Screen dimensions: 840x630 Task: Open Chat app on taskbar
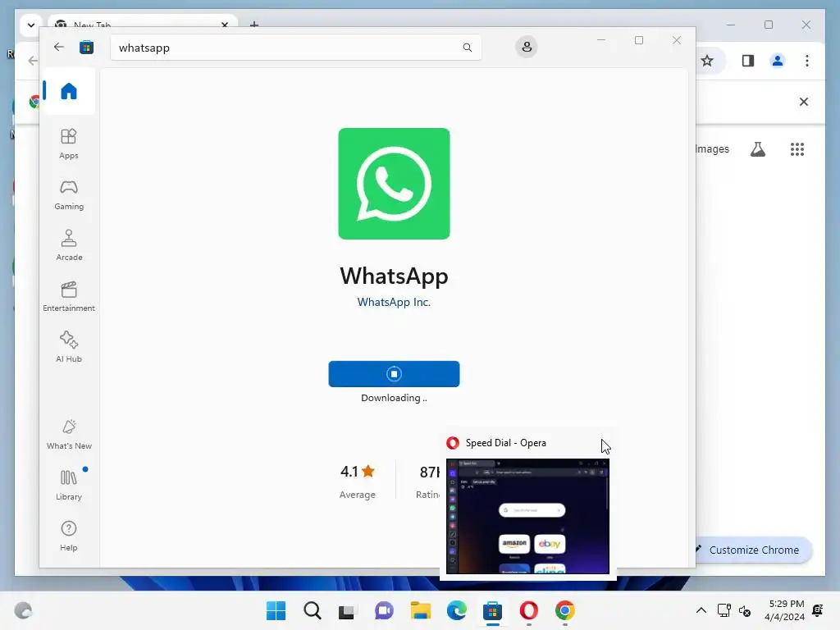pyautogui.click(x=384, y=610)
